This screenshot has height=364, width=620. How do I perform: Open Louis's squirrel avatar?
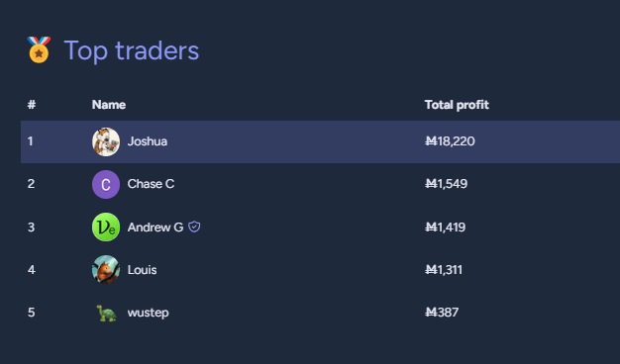pos(106,270)
